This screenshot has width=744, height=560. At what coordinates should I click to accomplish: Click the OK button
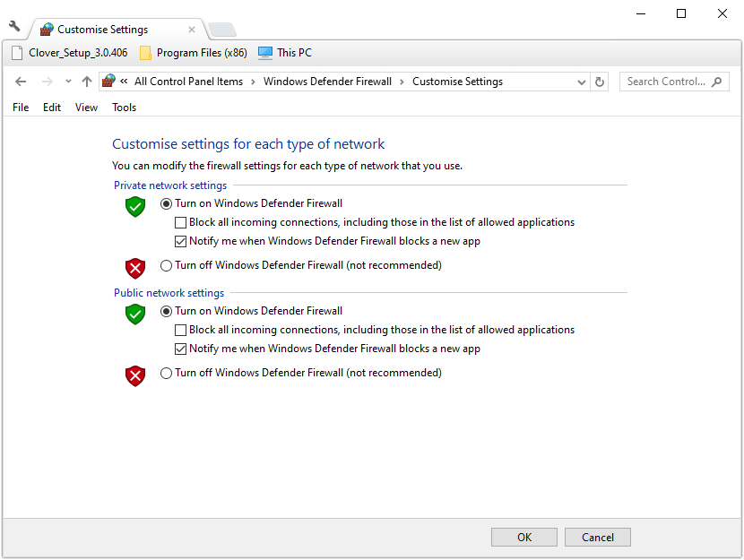[524, 537]
